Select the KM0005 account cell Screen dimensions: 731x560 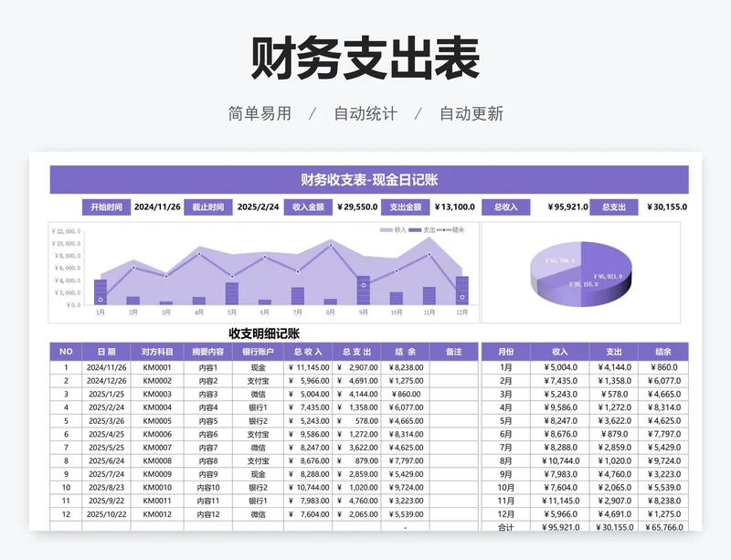click(157, 421)
